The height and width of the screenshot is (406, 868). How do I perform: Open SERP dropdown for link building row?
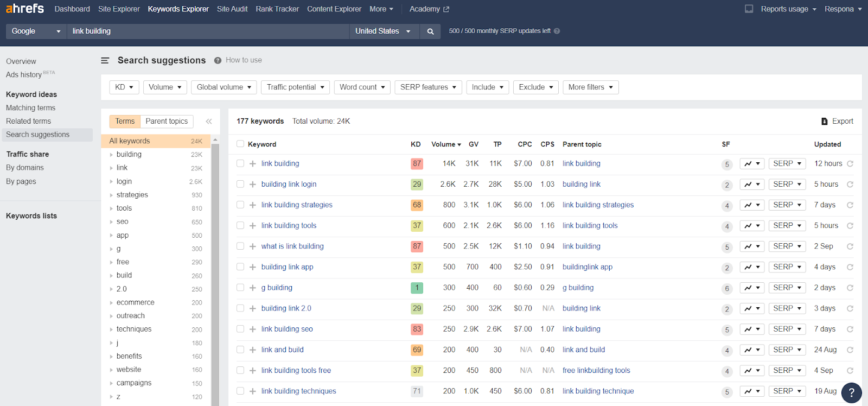click(x=787, y=164)
